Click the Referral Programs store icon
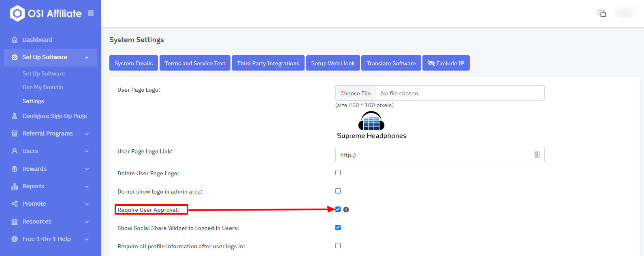This screenshot has height=256, width=644. click(x=15, y=133)
